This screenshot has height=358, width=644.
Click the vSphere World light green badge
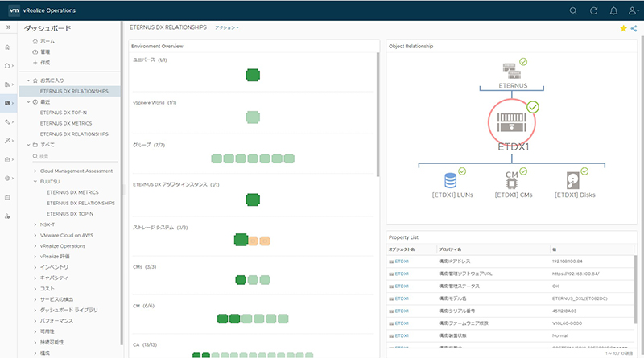253,117
